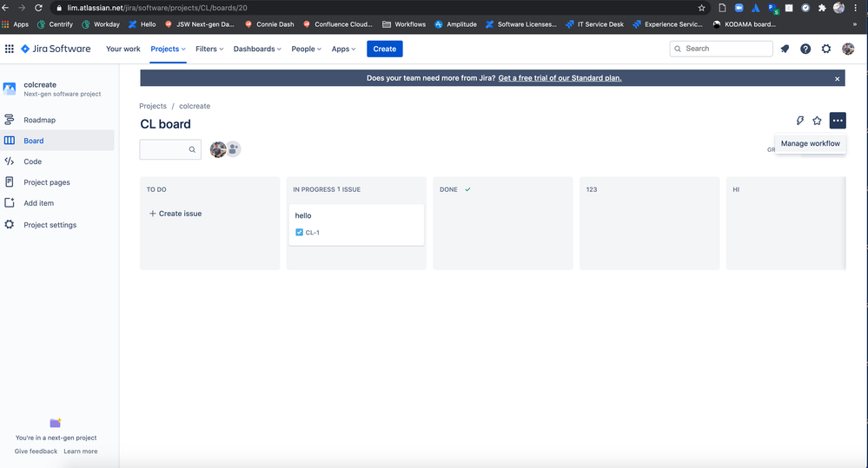Expand the Projects dropdown
The width and height of the screenshot is (868, 468).
(x=169, y=49)
